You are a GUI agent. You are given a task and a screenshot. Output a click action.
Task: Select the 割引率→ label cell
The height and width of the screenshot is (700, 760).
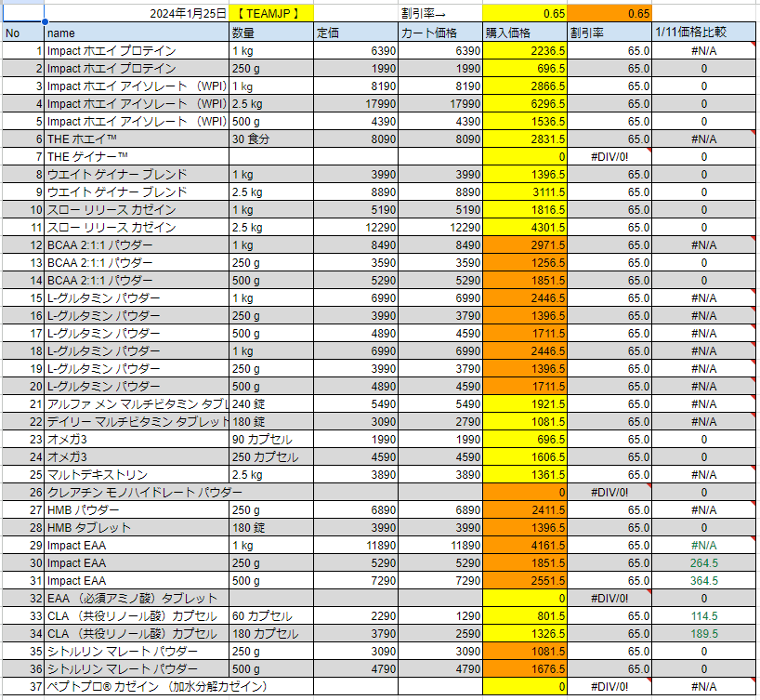tap(440, 13)
